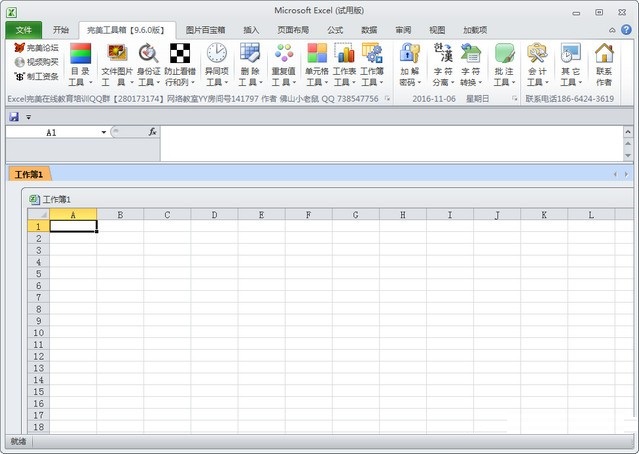Screen dimensions: 639x454
Task: Select the orange 工作簿1 workbook tab
Action: (29, 174)
